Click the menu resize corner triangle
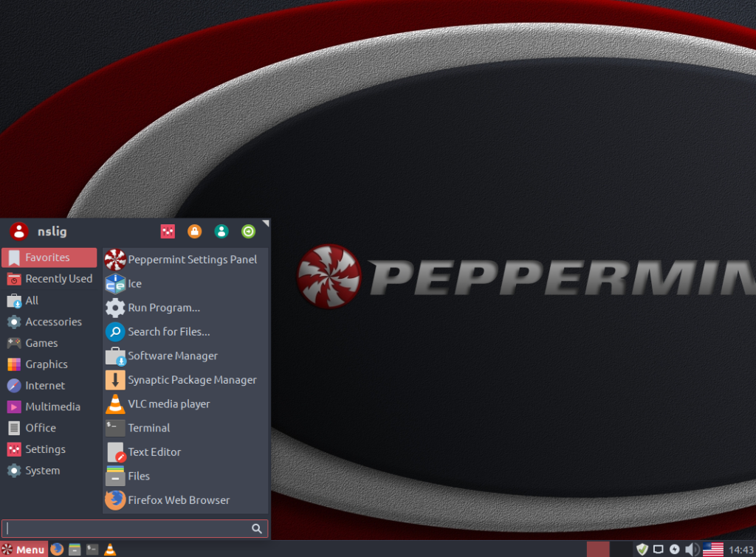This screenshot has width=756, height=557. pyautogui.click(x=266, y=223)
